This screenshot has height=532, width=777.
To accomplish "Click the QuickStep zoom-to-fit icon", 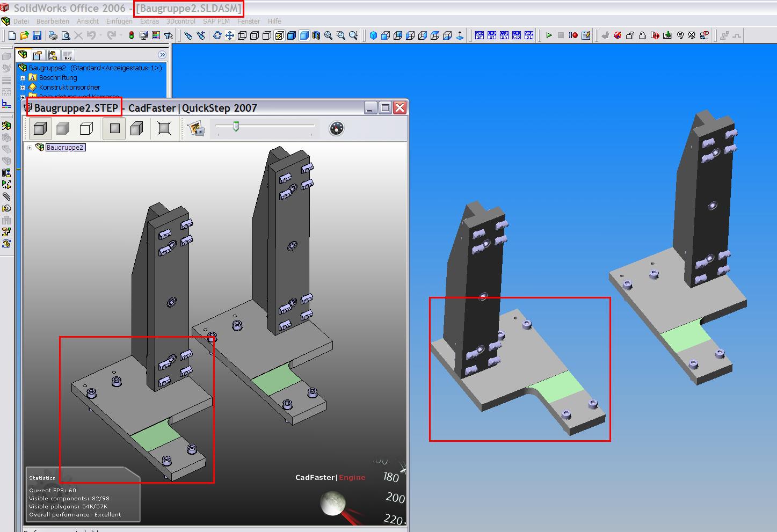I will tap(164, 128).
